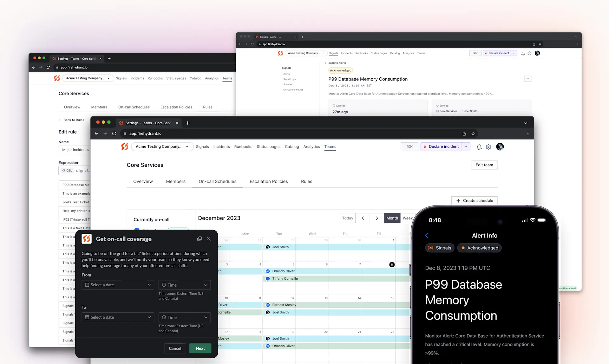Open the Escalation Policies tab

coord(268,181)
